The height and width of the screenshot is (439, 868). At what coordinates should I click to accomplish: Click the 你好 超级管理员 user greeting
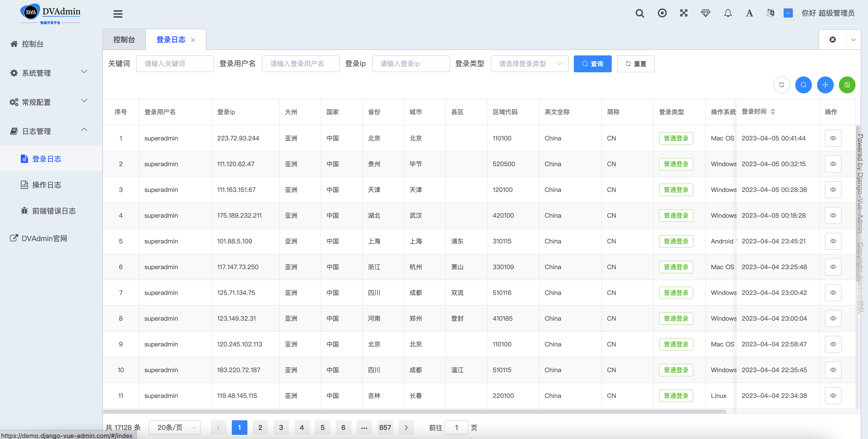(x=828, y=13)
